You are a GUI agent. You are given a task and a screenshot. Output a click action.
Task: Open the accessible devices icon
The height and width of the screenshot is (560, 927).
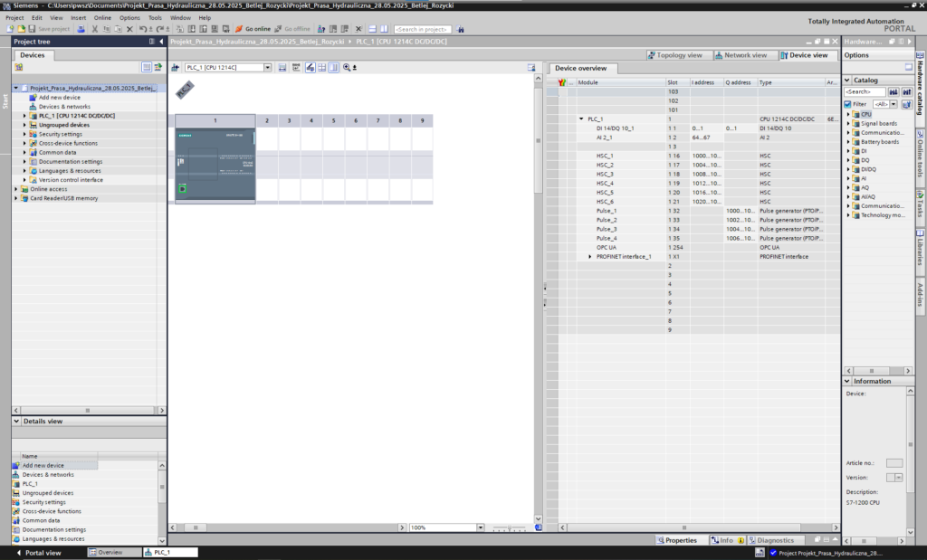321,29
